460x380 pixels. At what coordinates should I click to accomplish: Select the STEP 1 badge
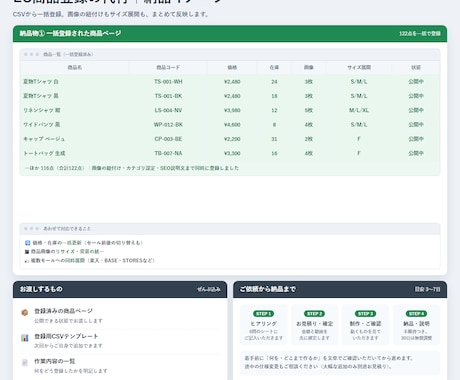coord(263,314)
